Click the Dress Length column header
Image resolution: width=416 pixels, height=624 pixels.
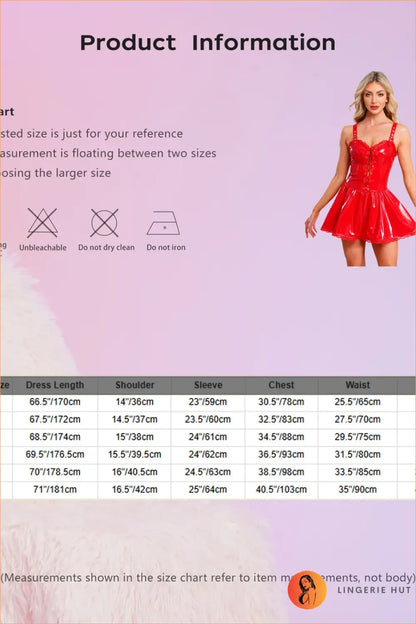[55, 385]
